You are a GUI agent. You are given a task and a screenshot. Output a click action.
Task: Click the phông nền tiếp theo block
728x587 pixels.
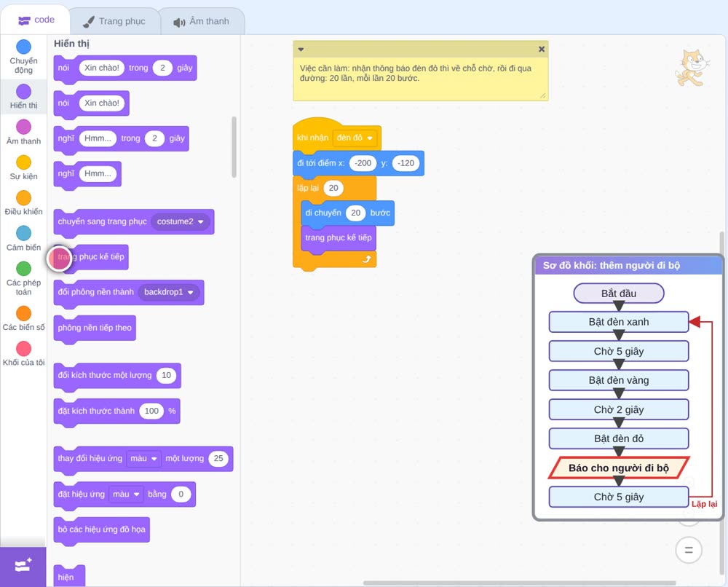pyautogui.click(x=95, y=329)
